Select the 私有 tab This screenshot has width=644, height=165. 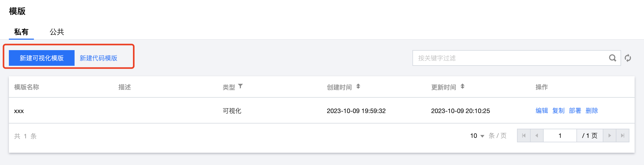click(21, 32)
